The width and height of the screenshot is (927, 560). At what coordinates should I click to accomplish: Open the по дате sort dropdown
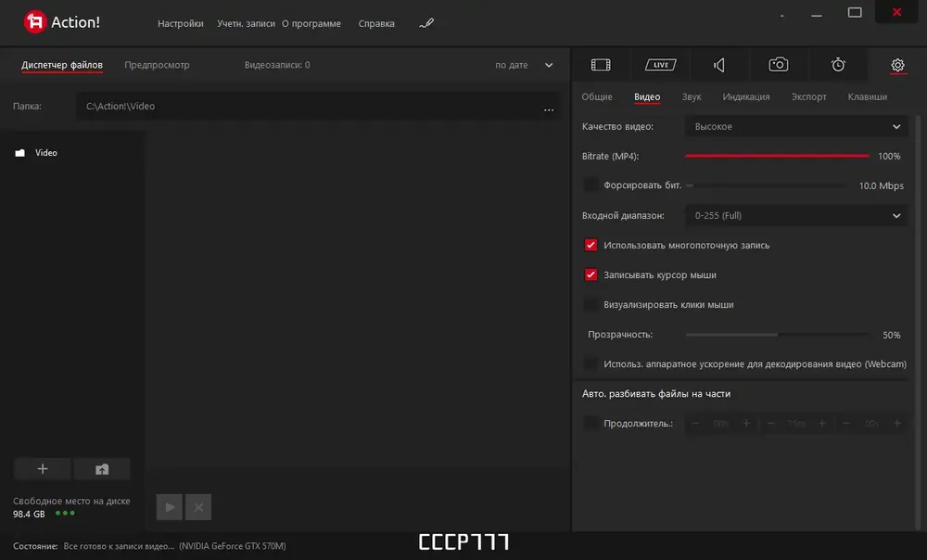(524, 65)
